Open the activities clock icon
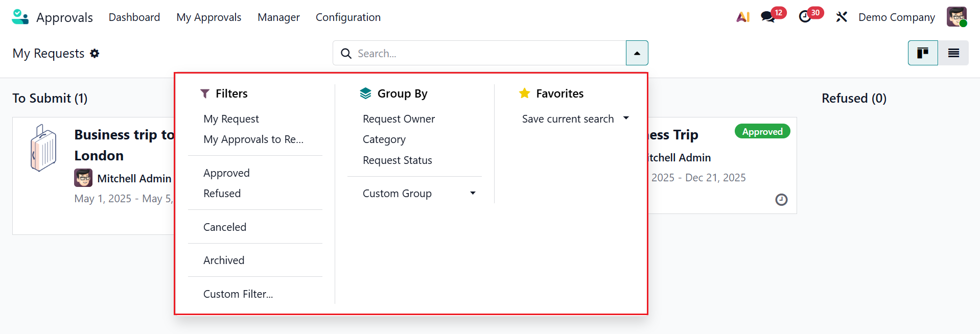The height and width of the screenshot is (334, 980). (805, 17)
